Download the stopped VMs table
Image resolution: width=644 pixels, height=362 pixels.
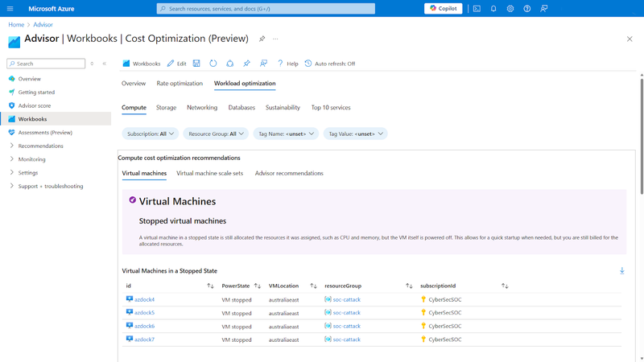(x=621, y=271)
